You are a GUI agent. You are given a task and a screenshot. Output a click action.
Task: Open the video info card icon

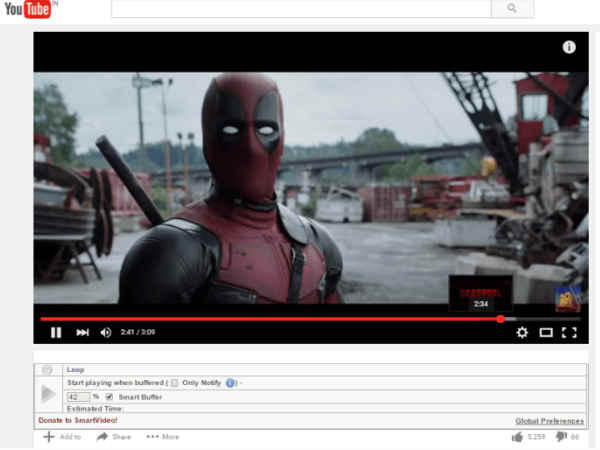point(569,47)
